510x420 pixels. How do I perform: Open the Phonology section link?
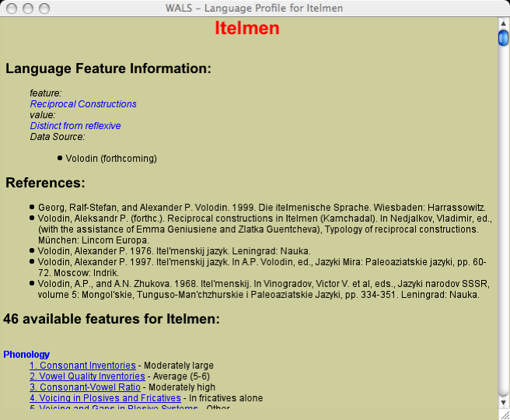point(26,355)
